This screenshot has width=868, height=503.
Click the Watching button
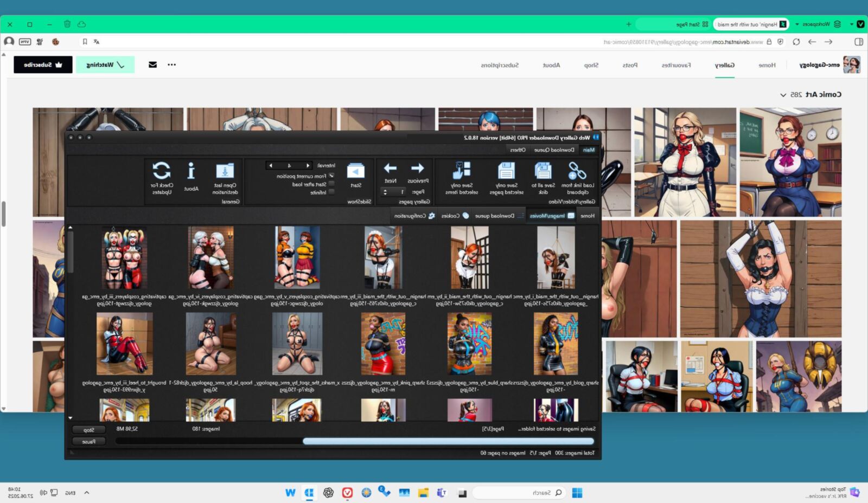(x=105, y=65)
